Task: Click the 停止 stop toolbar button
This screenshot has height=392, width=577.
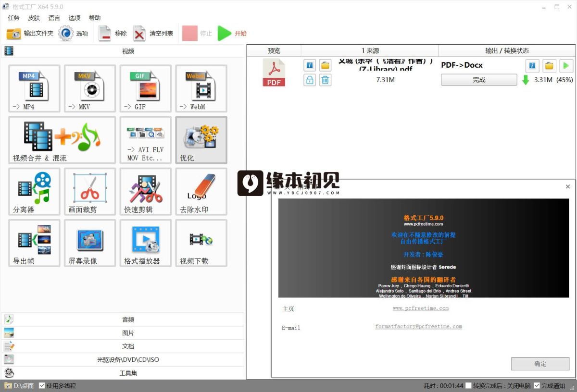Action: coord(197,34)
